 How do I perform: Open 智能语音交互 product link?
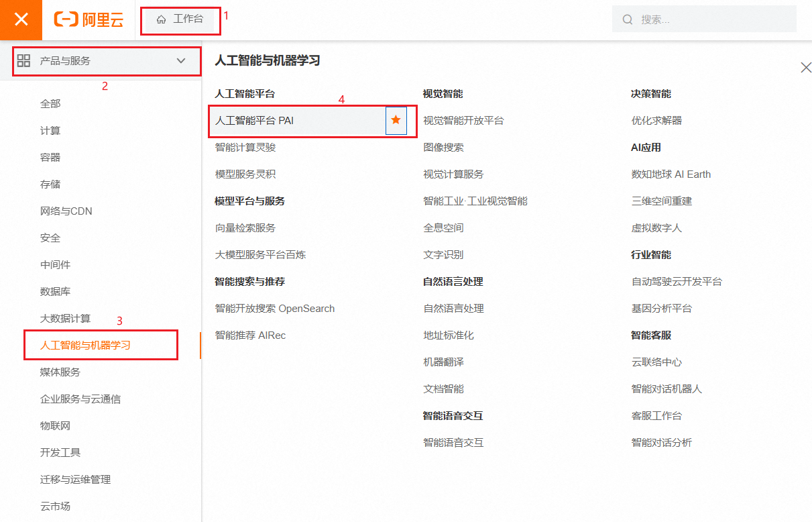pyautogui.click(x=453, y=443)
